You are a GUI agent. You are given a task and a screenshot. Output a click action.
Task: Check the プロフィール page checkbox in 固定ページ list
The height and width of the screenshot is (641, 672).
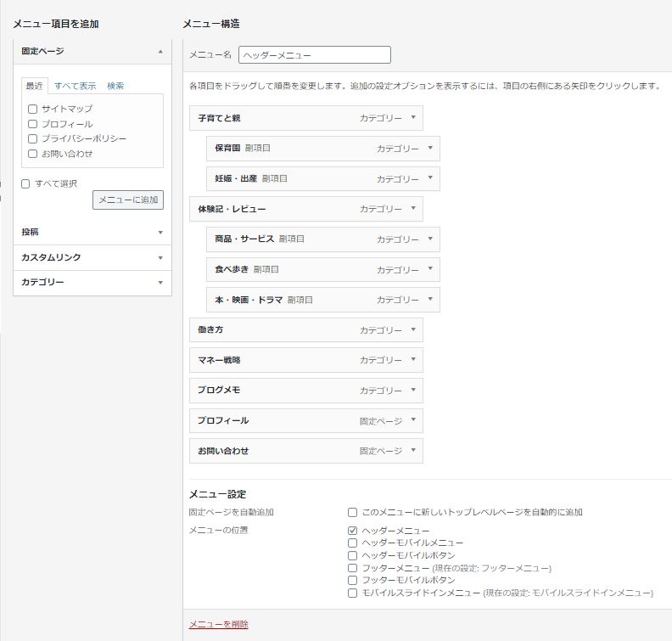click(x=32, y=124)
